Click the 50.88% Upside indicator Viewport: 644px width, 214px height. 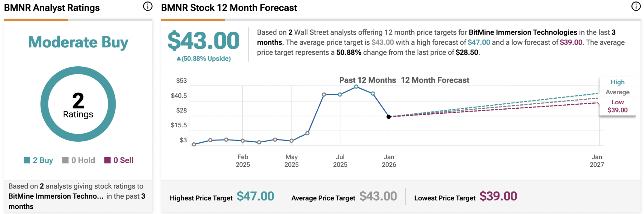point(204,58)
